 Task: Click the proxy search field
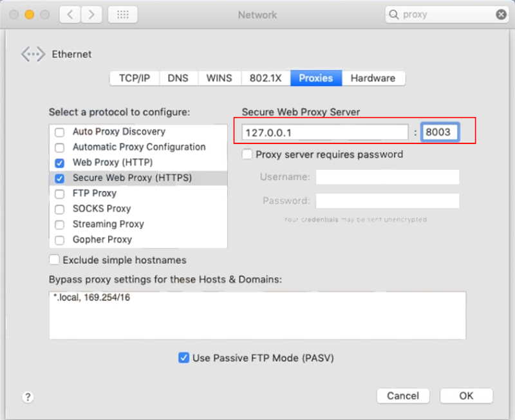pos(447,14)
